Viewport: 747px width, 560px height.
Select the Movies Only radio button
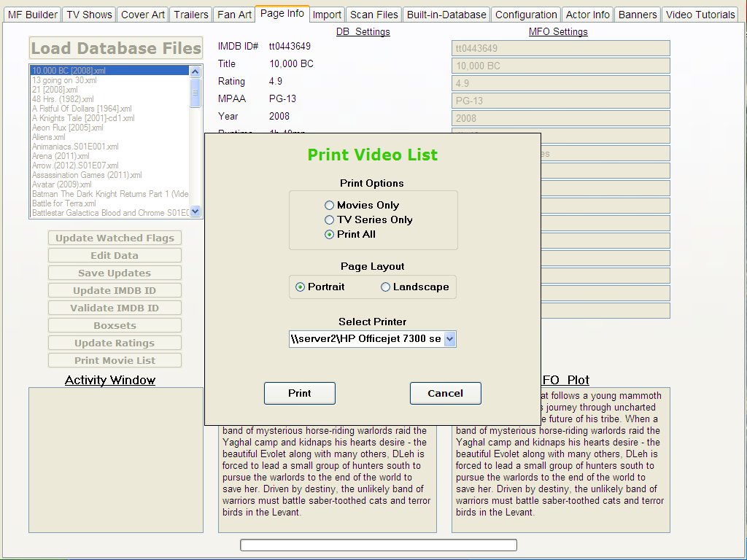[x=330, y=206]
